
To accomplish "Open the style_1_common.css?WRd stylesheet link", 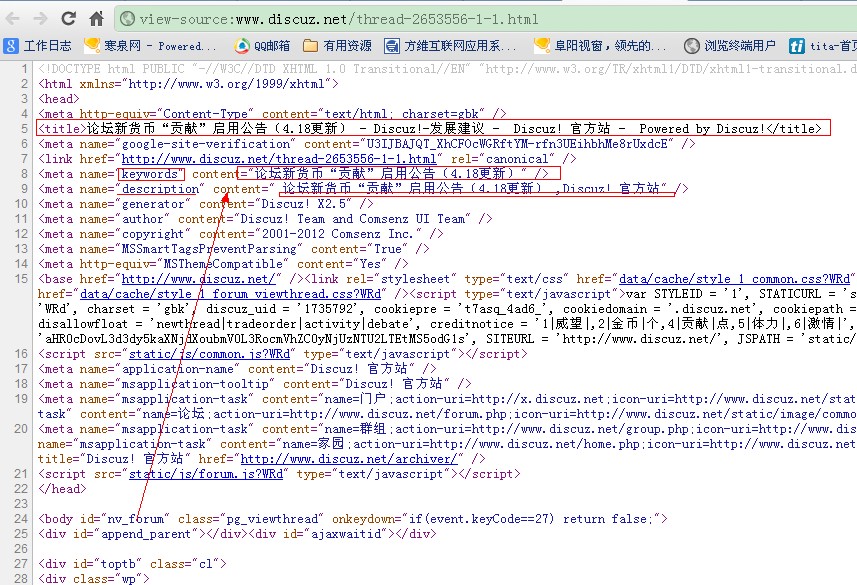I will tap(735, 279).
